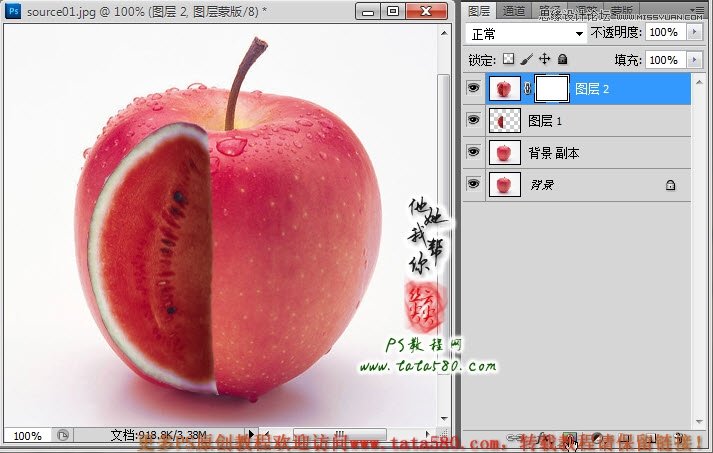The height and width of the screenshot is (453, 713).
Task: Create new layer icon at panel bottom
Action: (652, 439)
